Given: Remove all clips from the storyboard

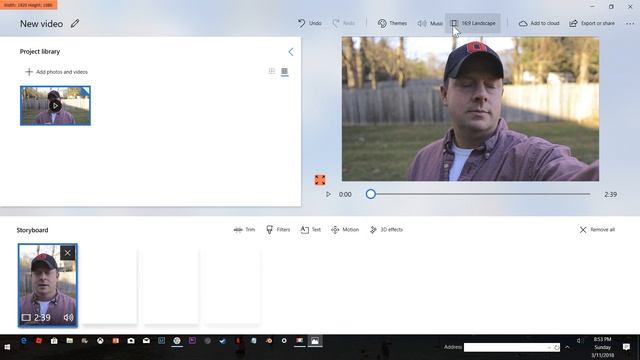Looking at the screenshot, I should (x=597, y=230).
